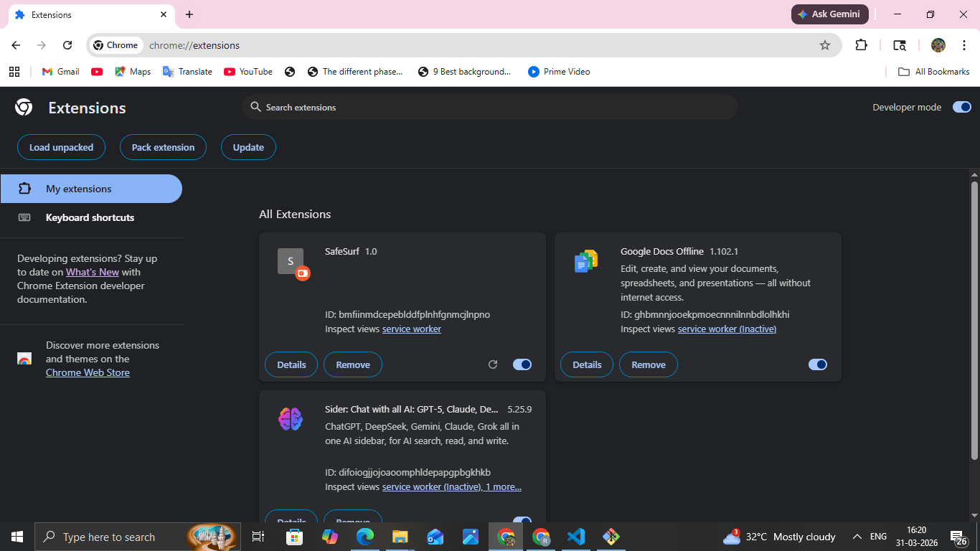The image size is (980, 551).
Task: Remove the SafeSurf extension
Action: (x=353, y=364)
